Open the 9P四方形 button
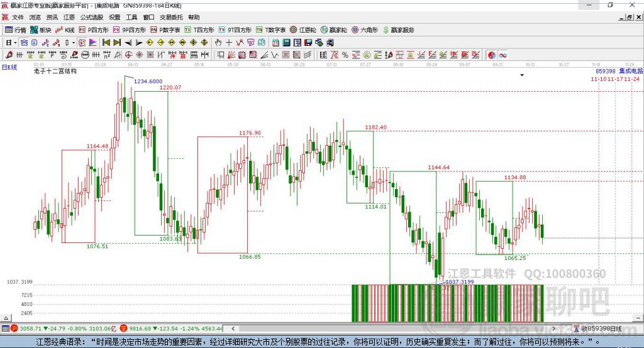The image size is (644, 348). pyautogui.click(x=130, y=30)
